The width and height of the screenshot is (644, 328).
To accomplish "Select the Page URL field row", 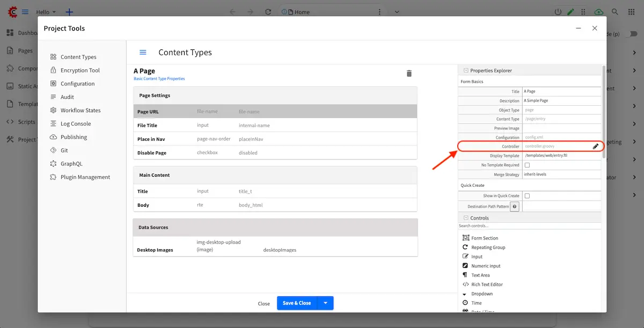I will tap(275, 112).
